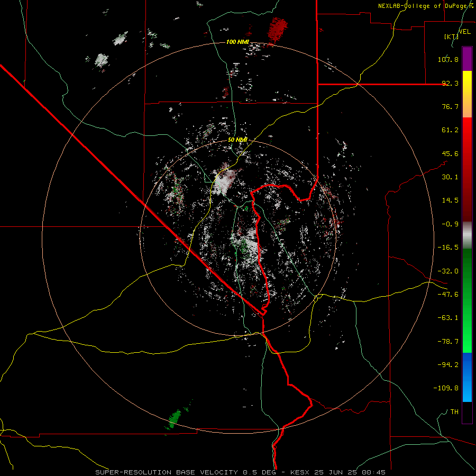
Task: Click the -63.1 value on the velocity scale
Action: click(x=448, y=318)
